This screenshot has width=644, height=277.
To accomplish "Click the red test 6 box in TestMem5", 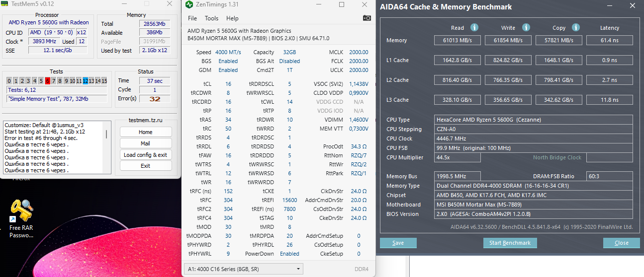I will [x=47, y=81].
